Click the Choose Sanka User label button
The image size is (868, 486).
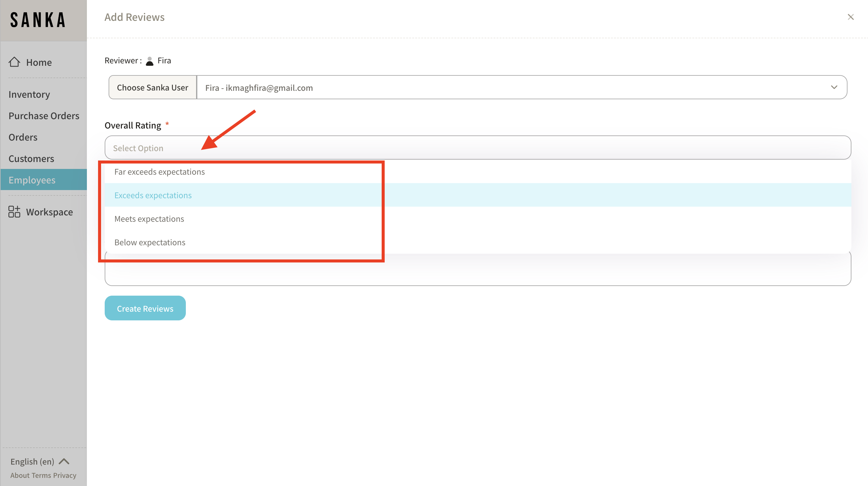(152, 87)
